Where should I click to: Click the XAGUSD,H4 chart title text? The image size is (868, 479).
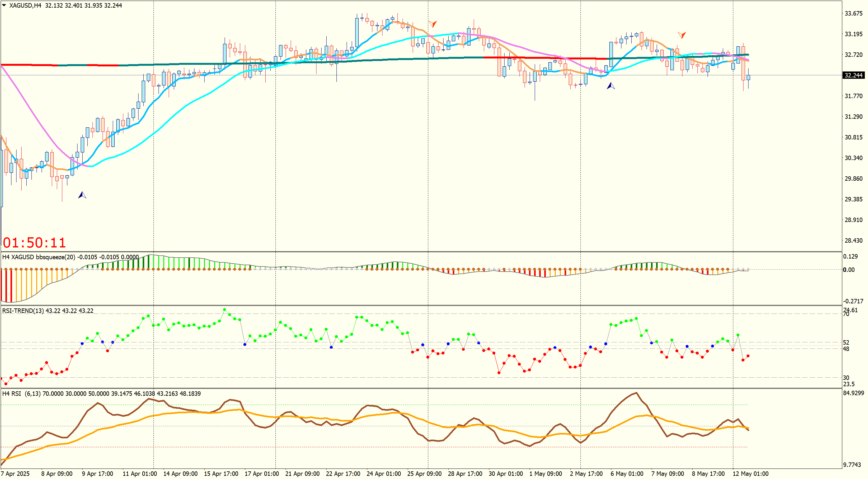25,5
